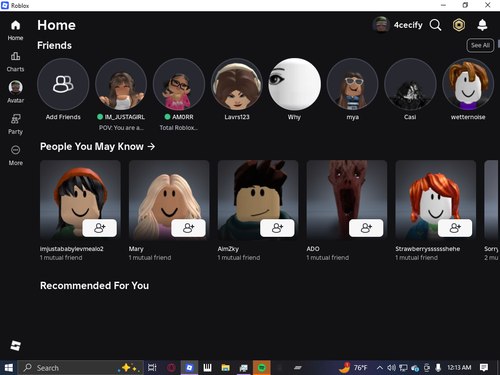Click the 'POV: You are a...' status text
Image resolution: width=500 pixels, height=375 pixels.
point(121,128)
